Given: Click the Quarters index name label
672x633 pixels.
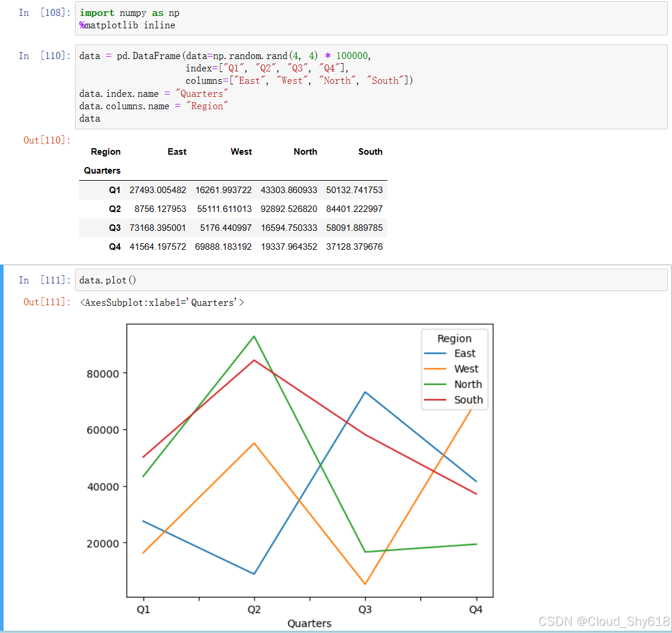Looking at the screenshot, I should click(102, 171).
